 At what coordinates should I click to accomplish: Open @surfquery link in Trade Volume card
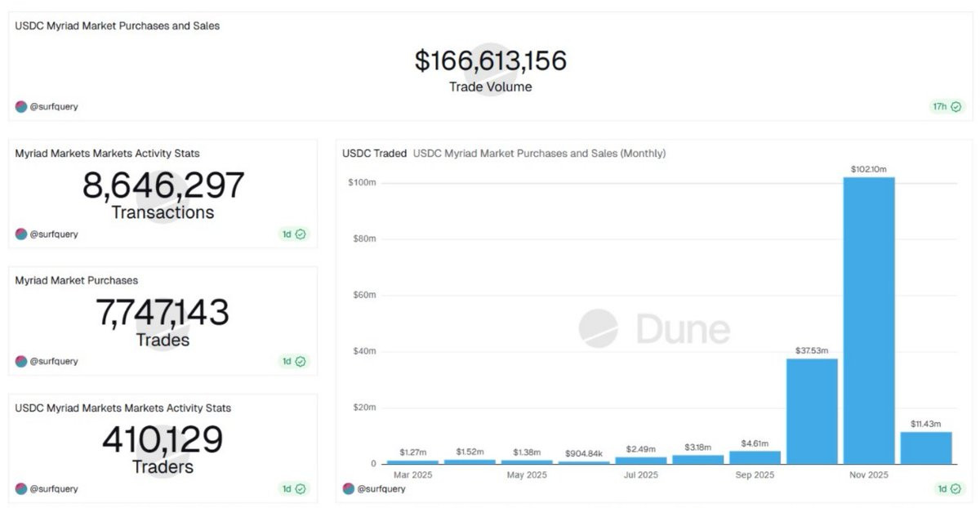tap(54, 106)
